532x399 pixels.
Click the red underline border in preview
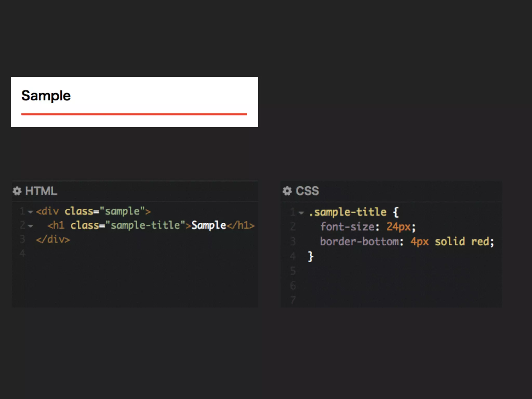134,114
